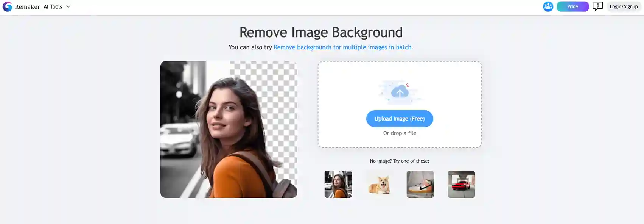Click Upload Image (Free) button
Image resolution: width=644 pixels, height=224 pixels.
point(400,119)
